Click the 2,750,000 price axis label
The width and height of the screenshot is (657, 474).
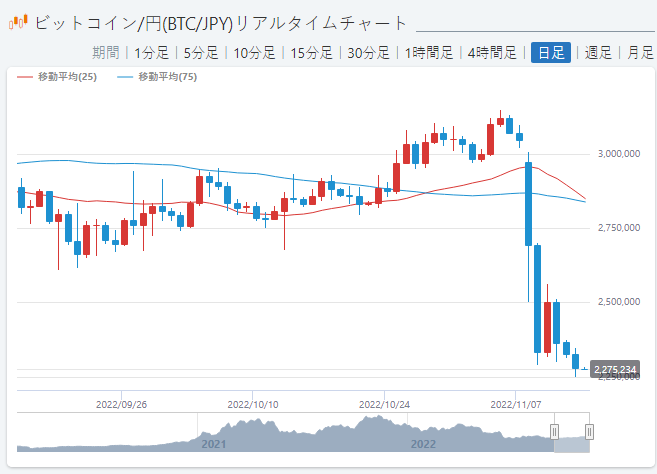point(619,228)
